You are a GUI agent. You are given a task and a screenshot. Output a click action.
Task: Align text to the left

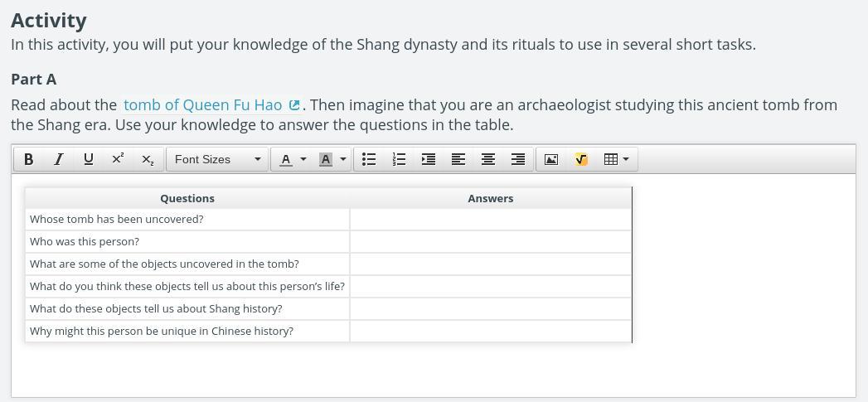(x=458, y=159)
